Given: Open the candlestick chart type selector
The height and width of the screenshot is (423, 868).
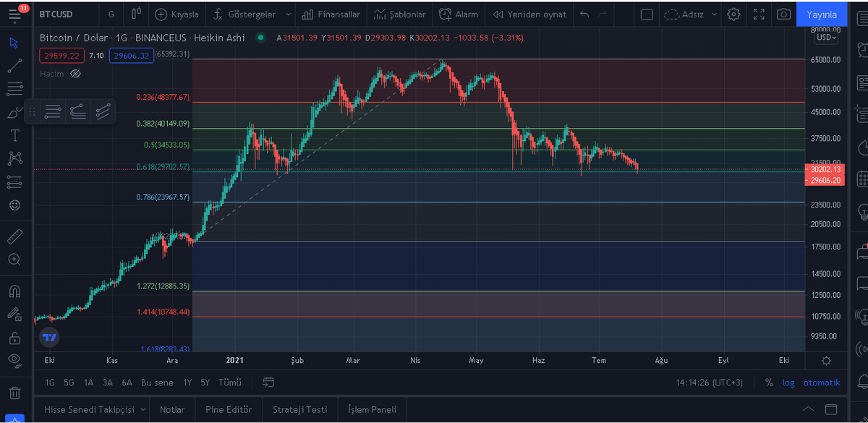Looking at the screenshot, I should click(135, 14).
